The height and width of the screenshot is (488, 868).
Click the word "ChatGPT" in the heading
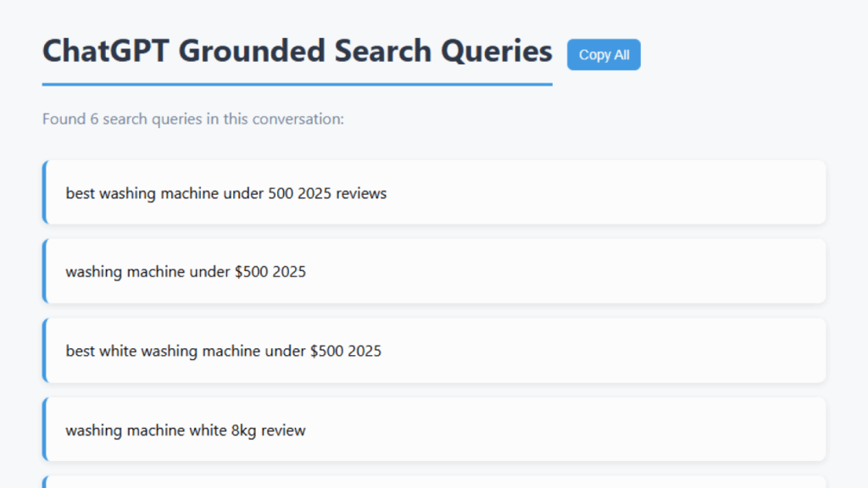pos(105,50)
